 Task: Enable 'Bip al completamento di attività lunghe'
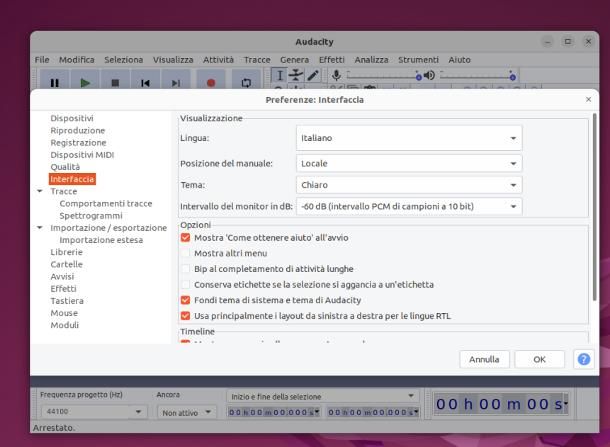[186, 268]
